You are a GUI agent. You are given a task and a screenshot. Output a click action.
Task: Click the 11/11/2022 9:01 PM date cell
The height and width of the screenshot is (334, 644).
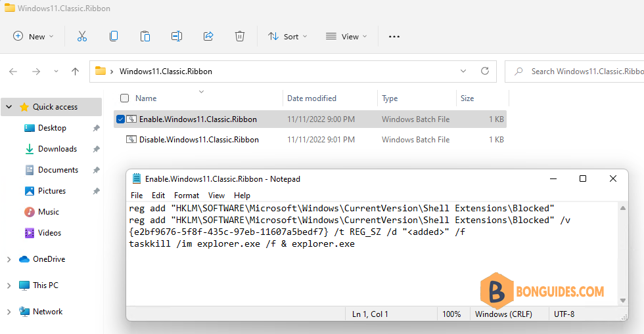[x=321, y=140]
